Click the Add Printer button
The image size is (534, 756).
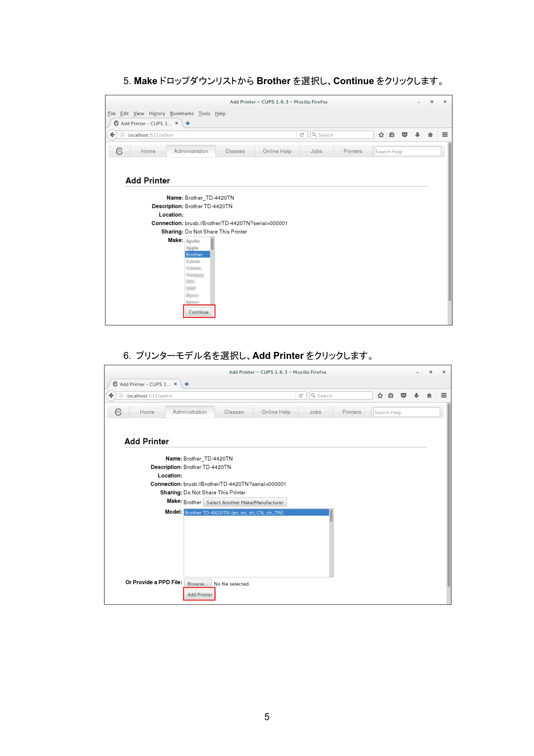[200, 595]
